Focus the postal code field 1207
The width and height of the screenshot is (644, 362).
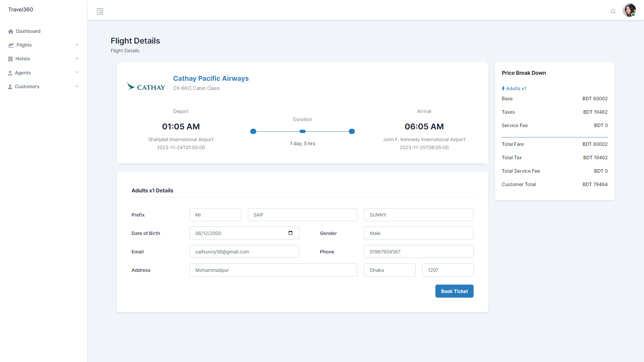(x=448, y=270)
